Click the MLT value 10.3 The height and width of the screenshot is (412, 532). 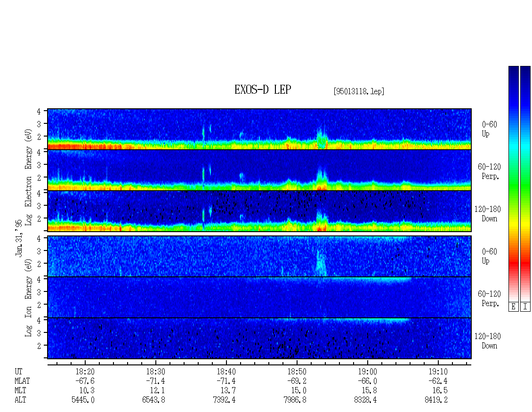[x=87, y=391]
